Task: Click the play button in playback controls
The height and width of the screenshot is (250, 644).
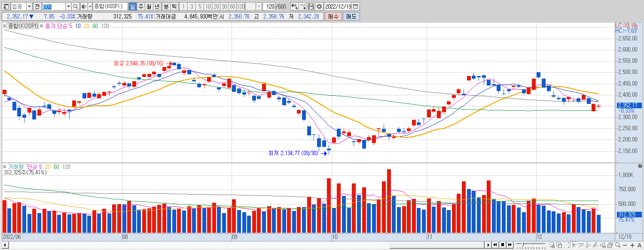Action: click(x=488, y=245)
